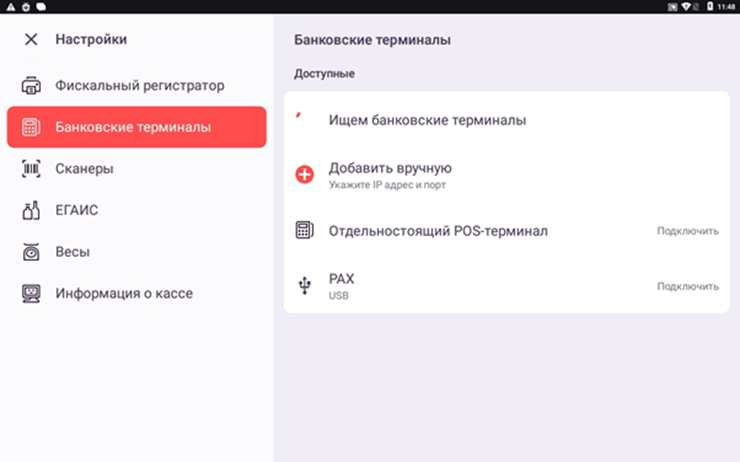
Task: Open the Фискальный регистратор section
Action: [x=137, y=85]
